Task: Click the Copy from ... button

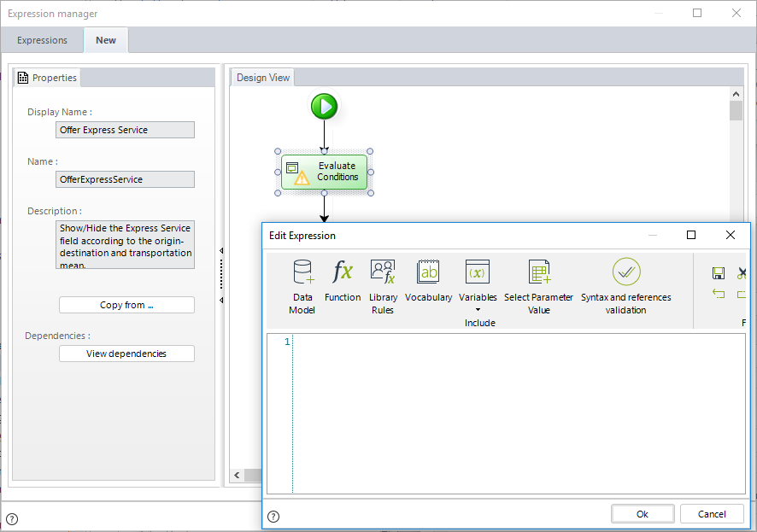Action: coord(126,305)
